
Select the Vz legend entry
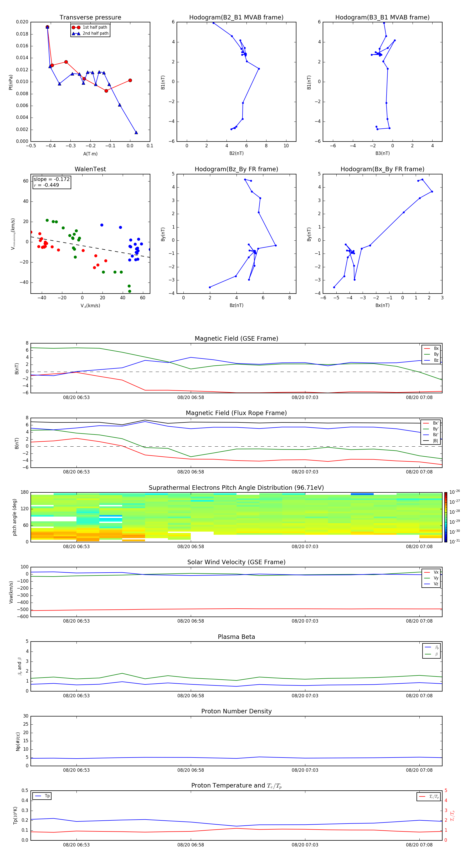pos(431,584)
